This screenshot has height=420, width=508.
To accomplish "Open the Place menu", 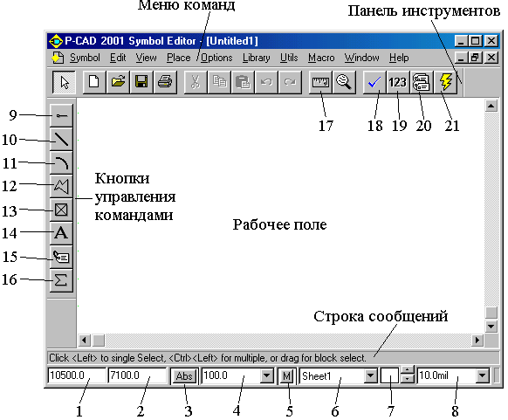I will 179,58.
